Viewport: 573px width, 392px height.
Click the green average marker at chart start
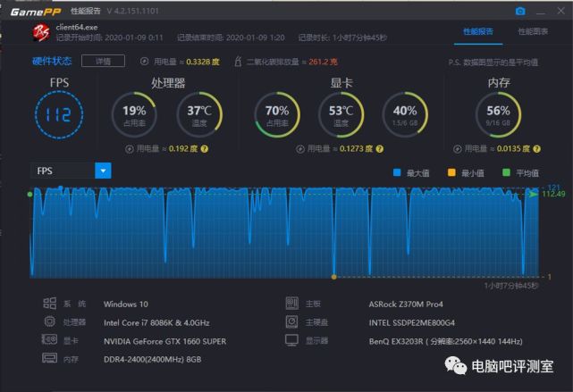(30, 194)
